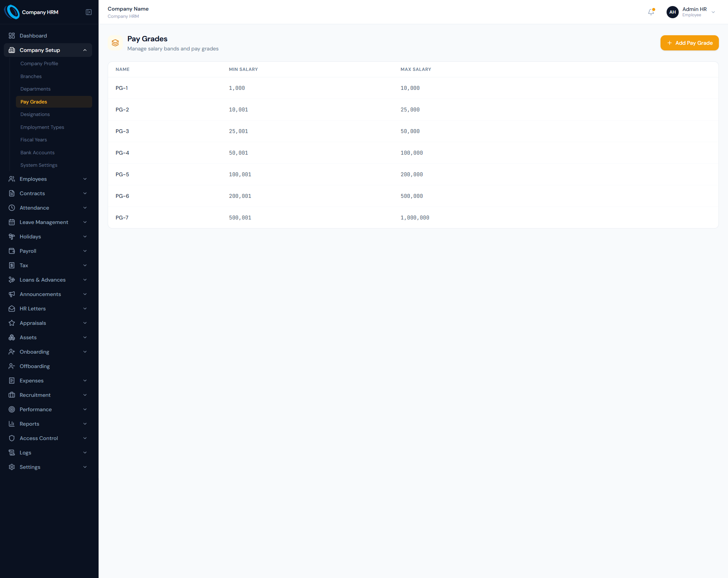Open the notifications bell
This screenshot has width=728, height=578.
point(651,12)
